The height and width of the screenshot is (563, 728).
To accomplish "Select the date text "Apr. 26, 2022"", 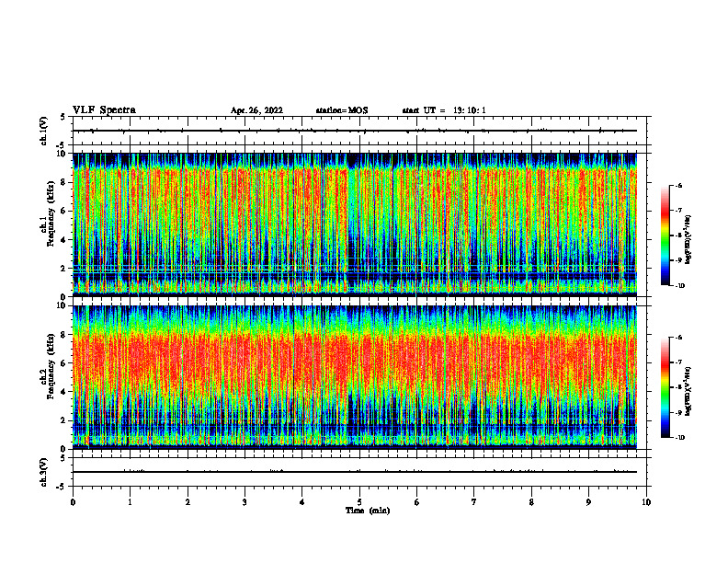I will click(x=256, y=110).
